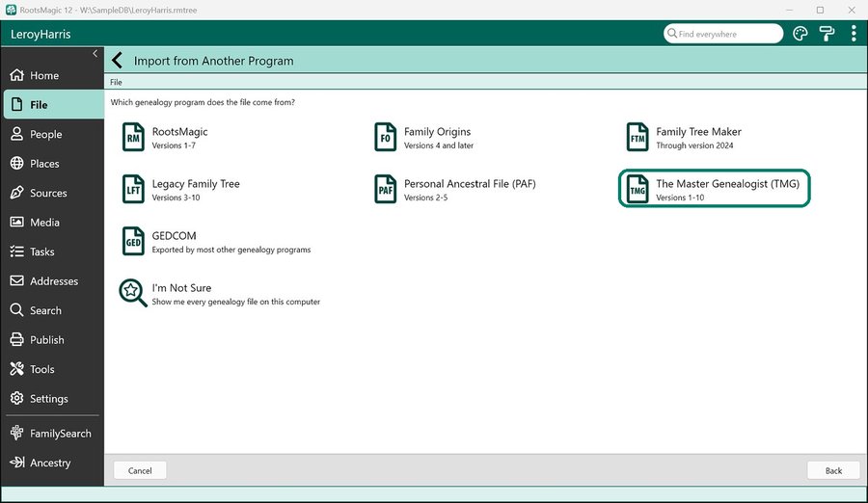This screenshot has height=503, width=868.
Task: Click the RootsMagic app icon in title bar
Action: [11, 10]
